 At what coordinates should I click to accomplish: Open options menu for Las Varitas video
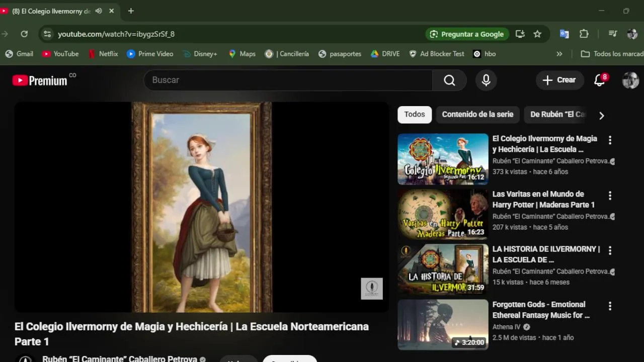(x=610, y=196)
